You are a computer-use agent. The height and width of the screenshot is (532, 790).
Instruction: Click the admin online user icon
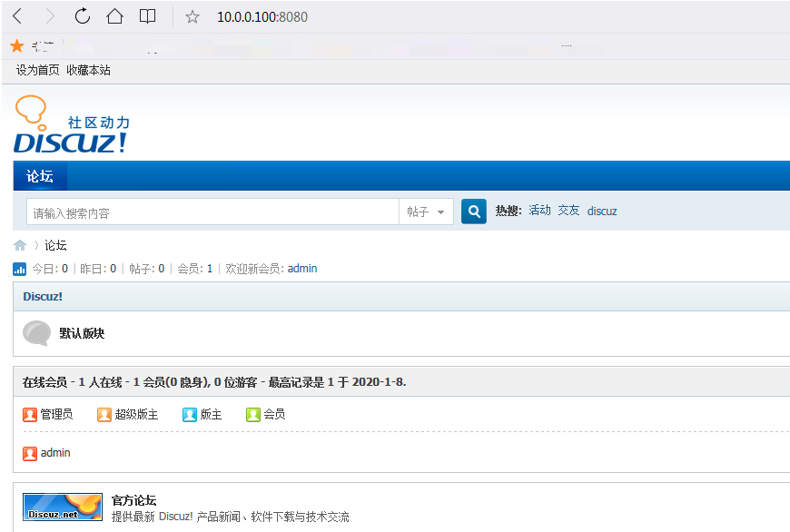pyautogui.click(x=30, y=453)
